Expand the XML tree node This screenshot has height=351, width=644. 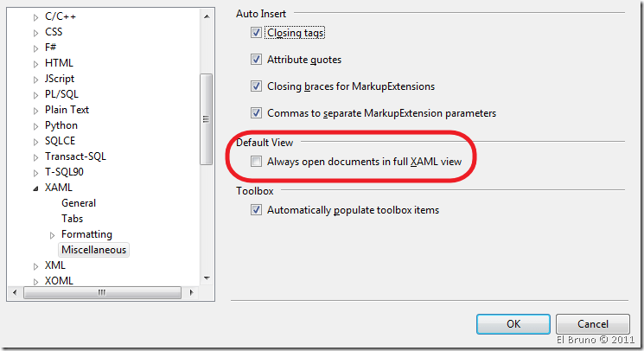[35, 265]
